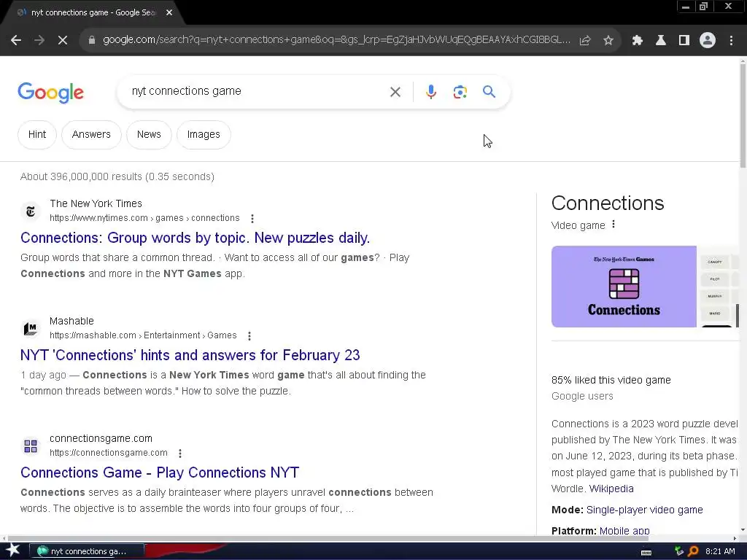Toggle the side panel icon
Viewport: 747px width, 560px height.
click(x=684, y=41)
